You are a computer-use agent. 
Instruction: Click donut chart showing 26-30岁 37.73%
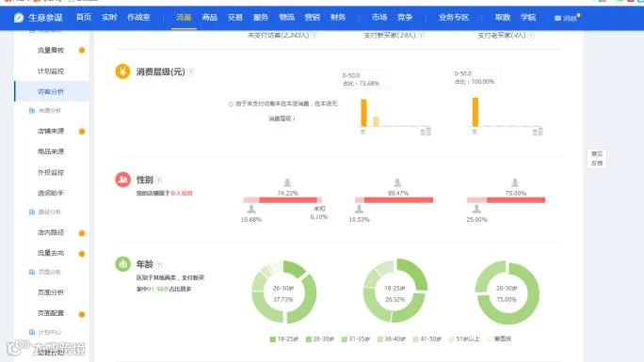click(283, 291)
